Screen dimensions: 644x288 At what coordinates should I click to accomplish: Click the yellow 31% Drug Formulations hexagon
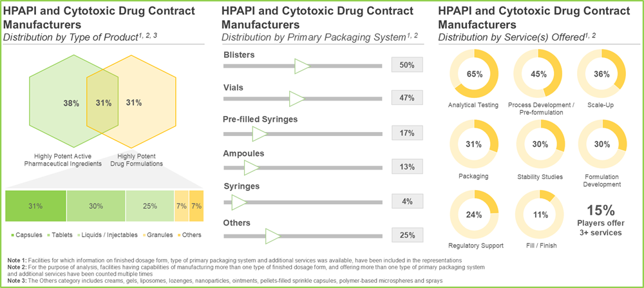pyautogui.click(x=143, y=103)
